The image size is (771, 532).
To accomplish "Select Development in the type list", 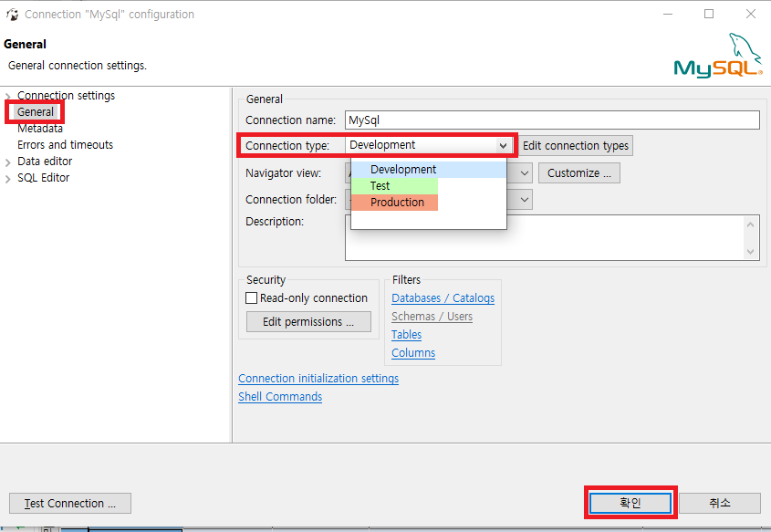I will pos(428,169).
